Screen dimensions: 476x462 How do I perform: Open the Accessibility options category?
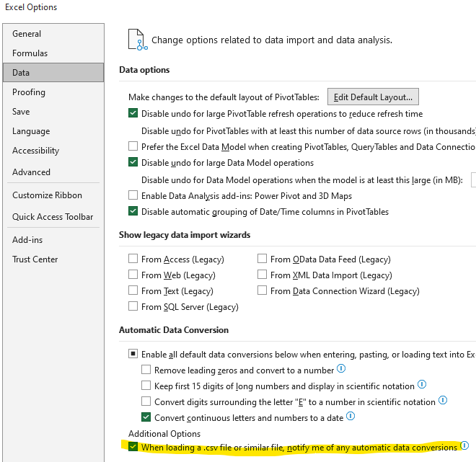point(53,151)
